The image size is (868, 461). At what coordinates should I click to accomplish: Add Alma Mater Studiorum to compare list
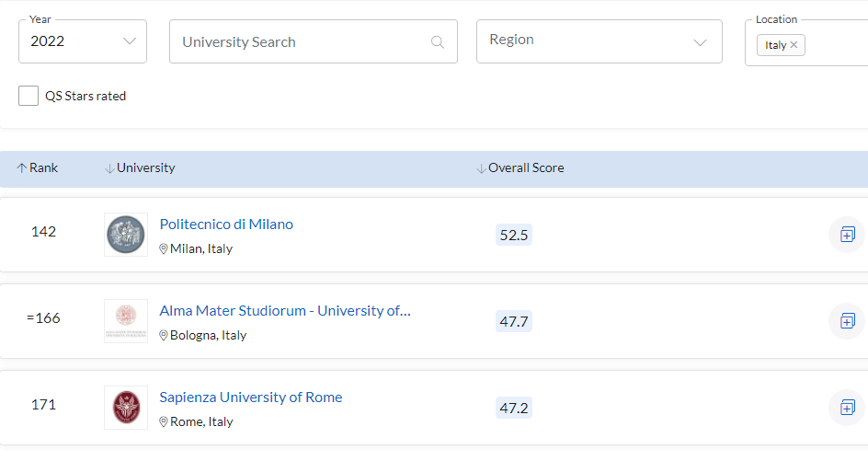pos(847,321)
